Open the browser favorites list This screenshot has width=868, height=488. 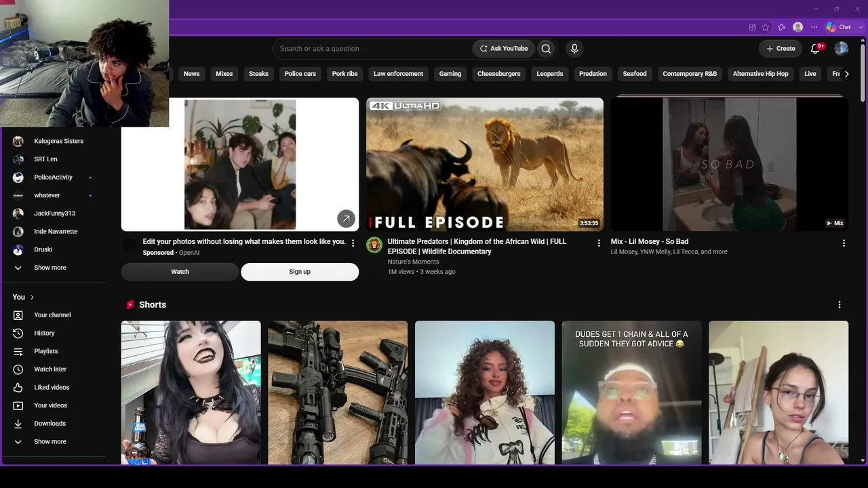point(781,27)
